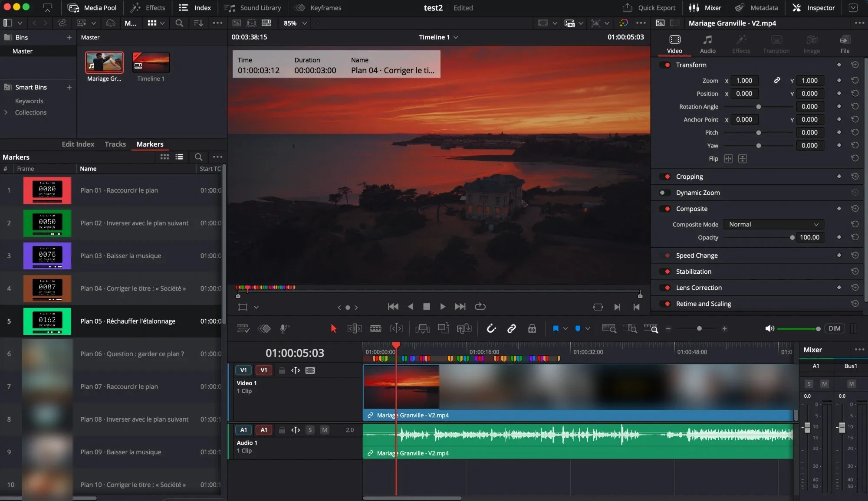Toggle Position Lock icon in timeline toolbar

pyautogui.click(x=532, y=328)
